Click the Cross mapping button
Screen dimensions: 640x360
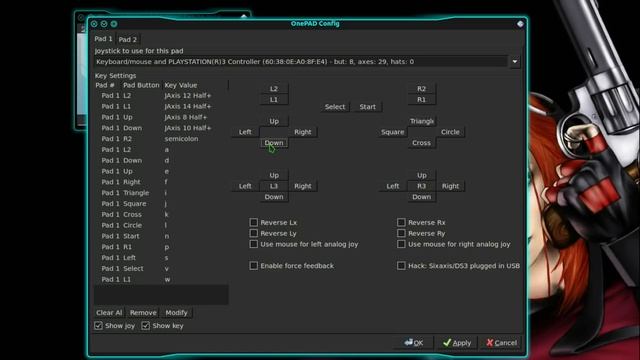[x=421, y=143]
